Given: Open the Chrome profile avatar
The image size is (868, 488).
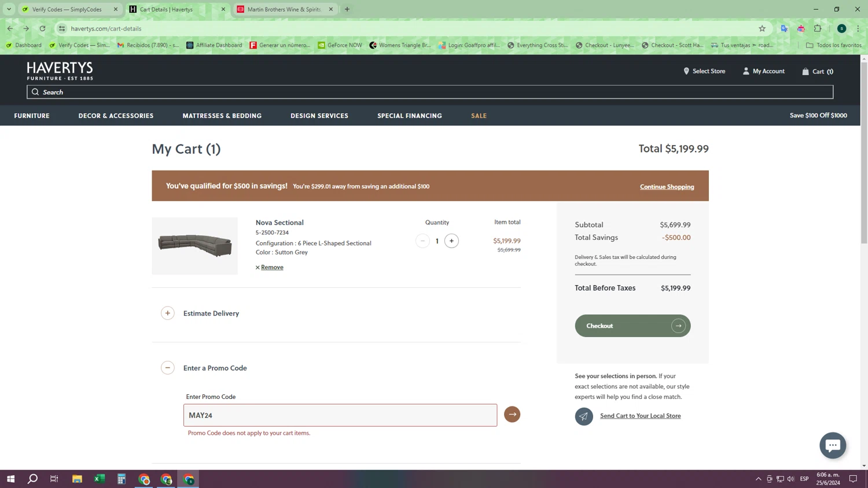Looking at the screenshot, I should [x=841, y=28].
